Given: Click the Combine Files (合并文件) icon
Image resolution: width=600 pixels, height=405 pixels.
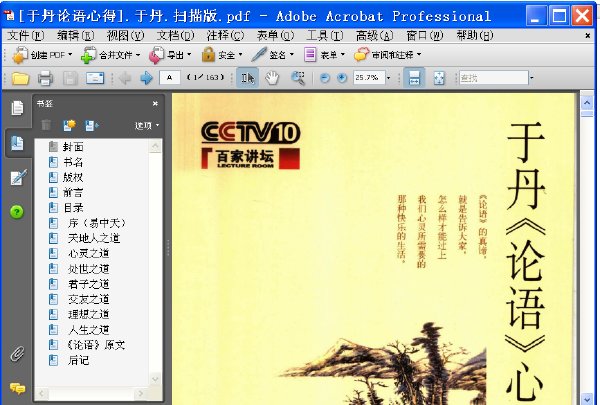Looking at the screenshot, I should (88, 55).
